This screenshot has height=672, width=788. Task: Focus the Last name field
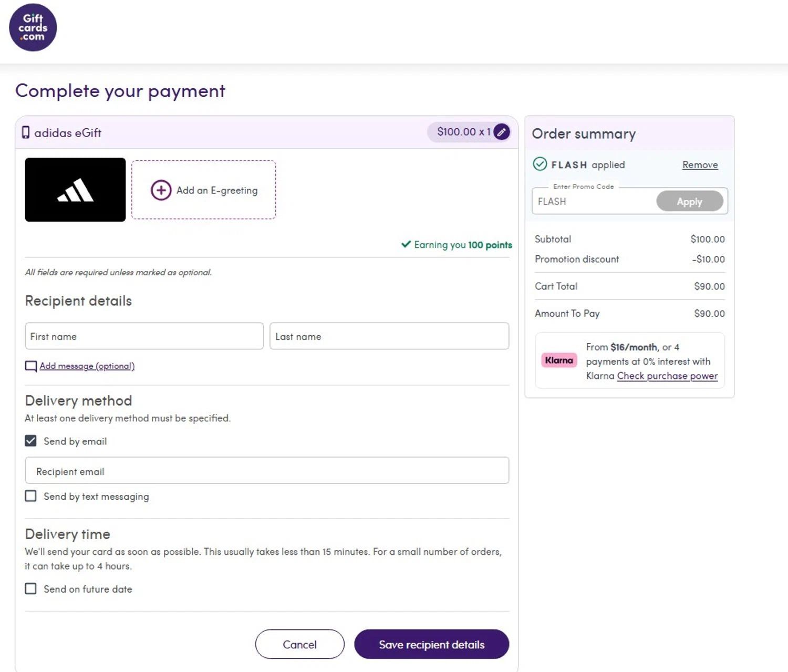click(x=389, y=336)
